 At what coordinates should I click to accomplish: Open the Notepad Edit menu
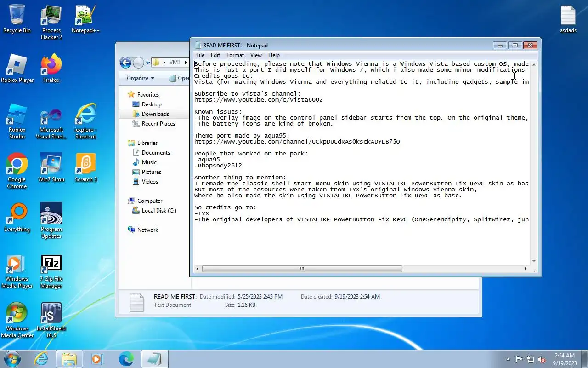(x=215, y=55)
